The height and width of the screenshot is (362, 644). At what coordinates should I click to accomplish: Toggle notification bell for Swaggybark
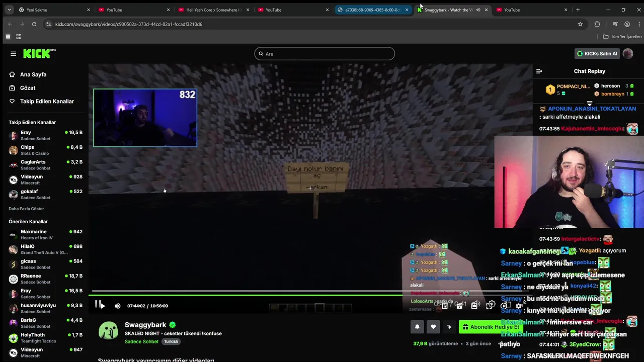[x=417, y=327]
